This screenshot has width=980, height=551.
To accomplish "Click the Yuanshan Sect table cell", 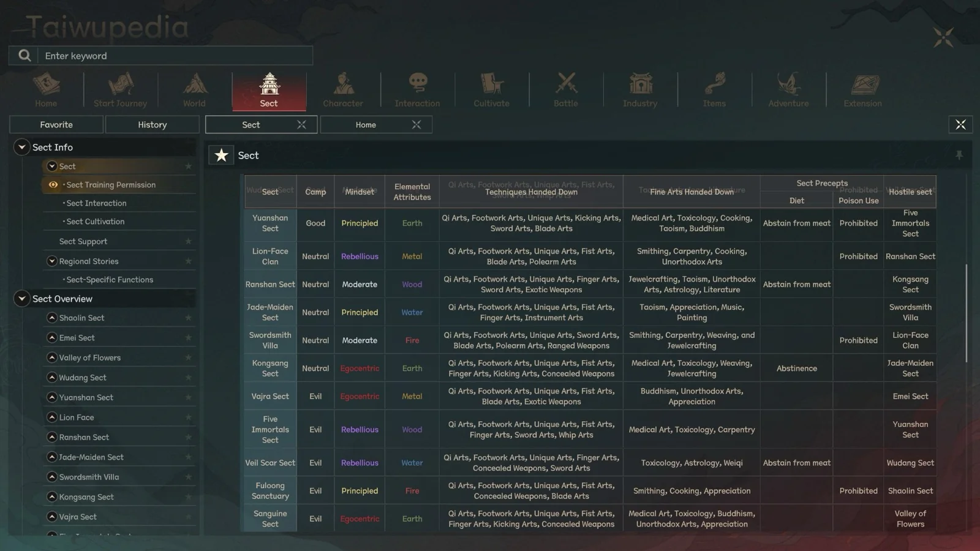I will (x=270, y=223).
